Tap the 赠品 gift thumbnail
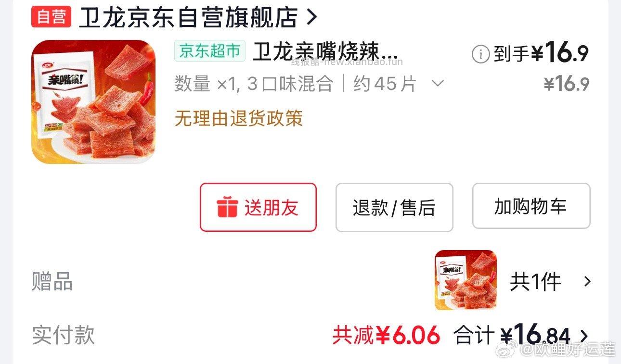This screenshot has height=364, width=621. tap(466, 280)
